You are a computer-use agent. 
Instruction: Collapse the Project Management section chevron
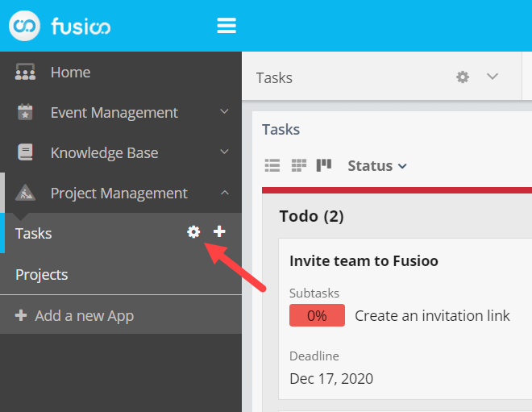coord(224,193)
